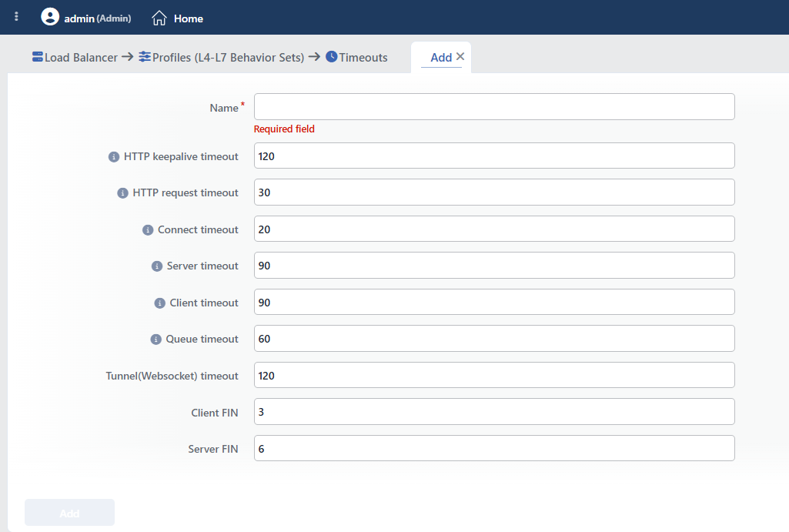Go to Home in top bar
Viewport: 789px width, 532px height.
(189, 18)
